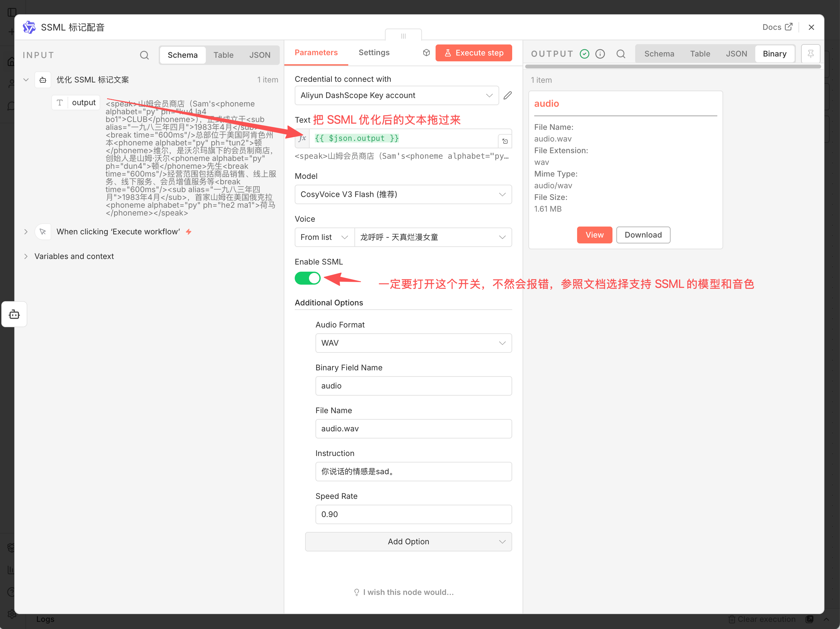Click the Speed Rate input field

[x=413, y=514]
